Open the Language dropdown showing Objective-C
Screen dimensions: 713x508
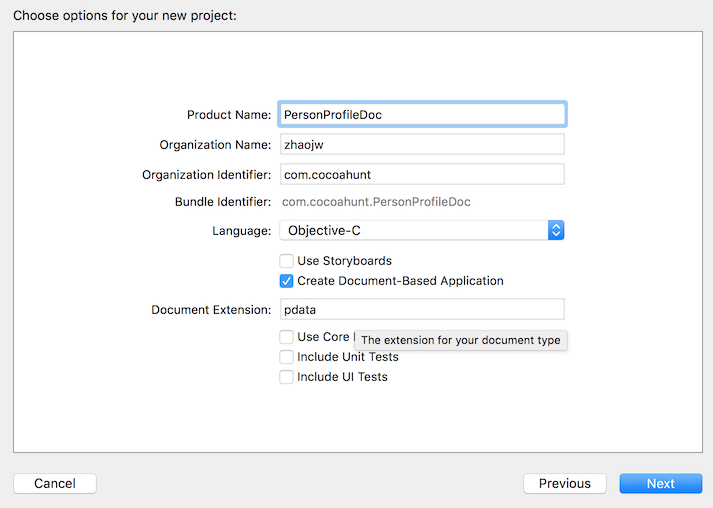[421, 230]
